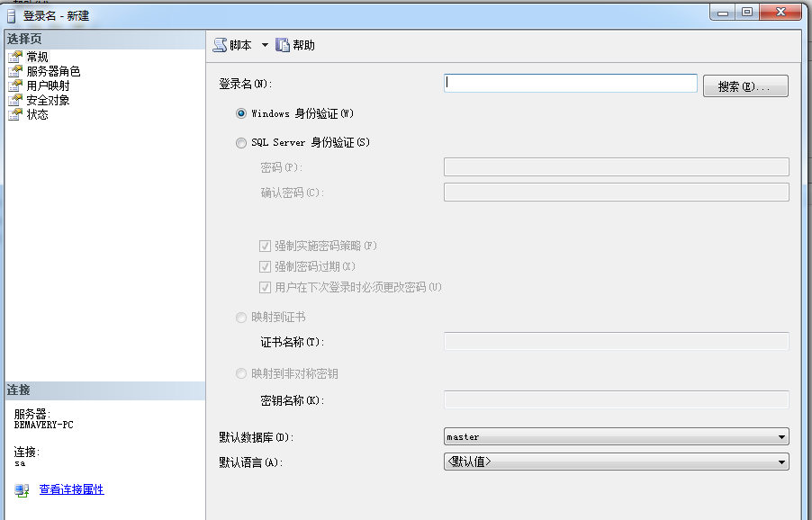This screenshot has height=520, width=812.
Task: Focus the 登录名 input field
Action: [571, 84]
